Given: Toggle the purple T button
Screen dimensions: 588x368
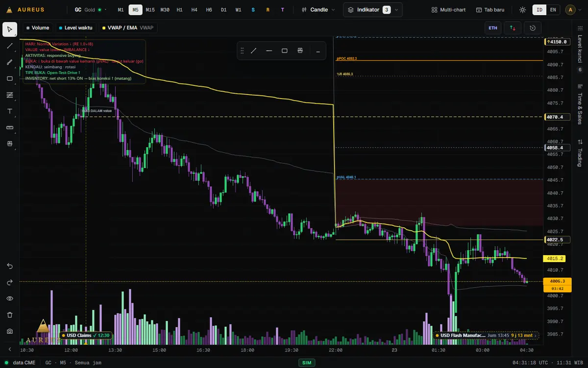Looking at the screenshot, I should [x=283, y=10].
